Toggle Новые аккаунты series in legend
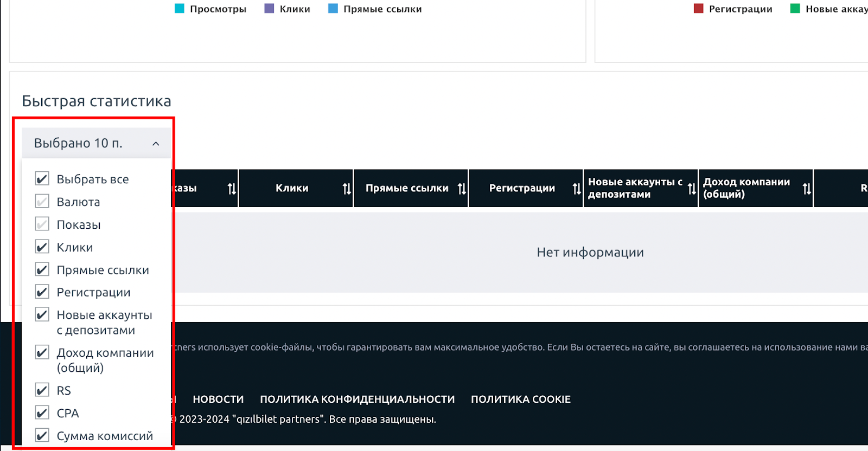 [x=829, y=9]
